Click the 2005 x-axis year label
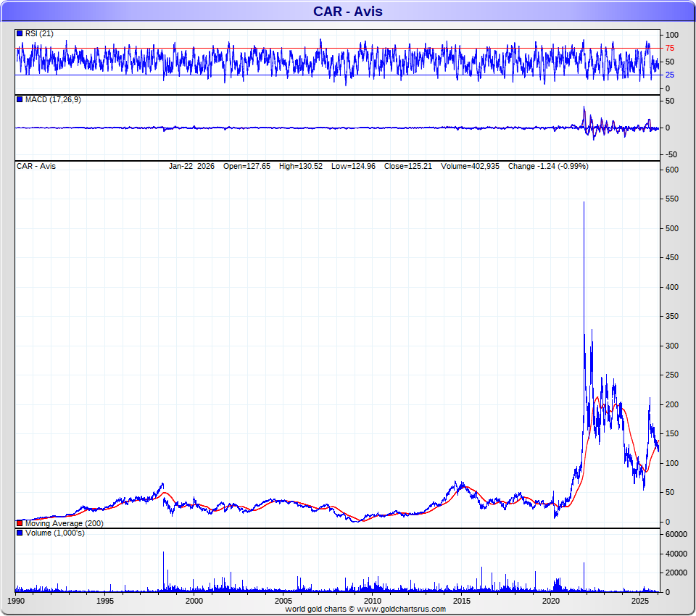The image size is (696, 616). tap(283, 601)
